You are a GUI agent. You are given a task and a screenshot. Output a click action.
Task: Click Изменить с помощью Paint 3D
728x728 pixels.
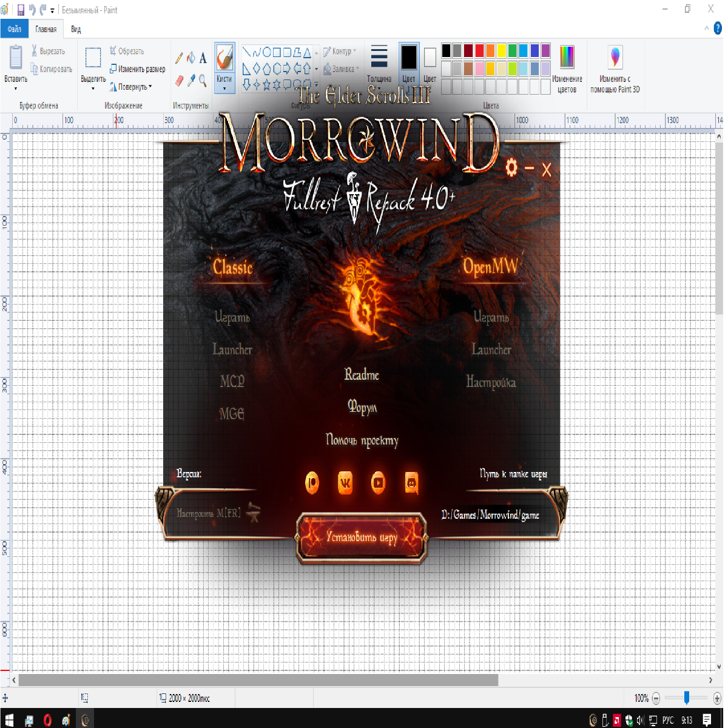pyautogui.click(x=615, y=69)
